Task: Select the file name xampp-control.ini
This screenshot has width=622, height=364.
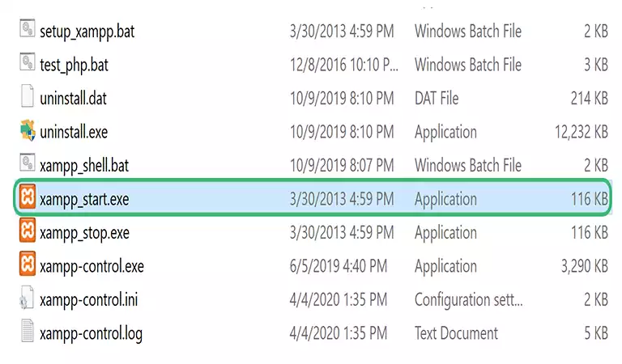Action: tap(88, 301)
